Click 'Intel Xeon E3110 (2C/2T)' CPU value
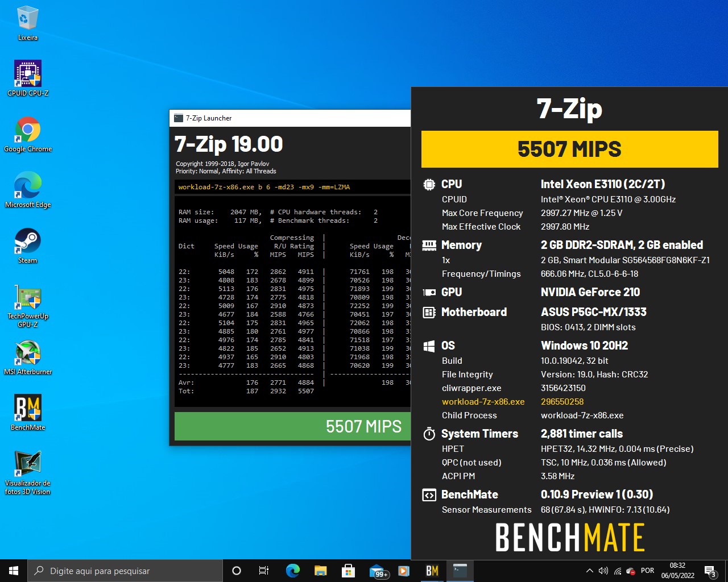This screenshot has height=582, width=728. click(603, 184)
